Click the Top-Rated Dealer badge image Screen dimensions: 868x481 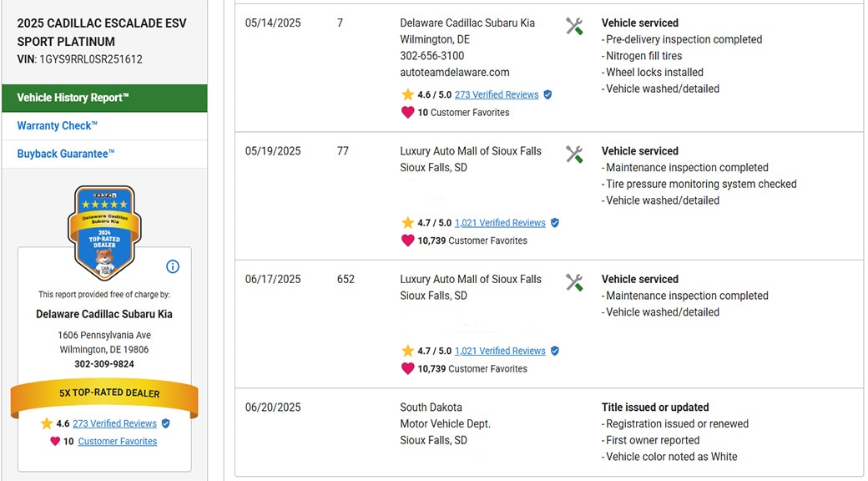[104, 231]
